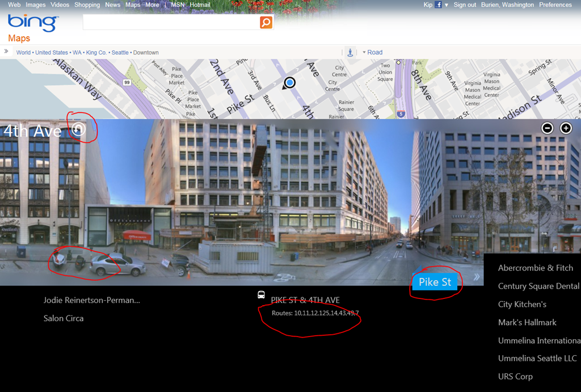Click the Kip account name
Screen dimensions: 581x392
coord(428,5)
